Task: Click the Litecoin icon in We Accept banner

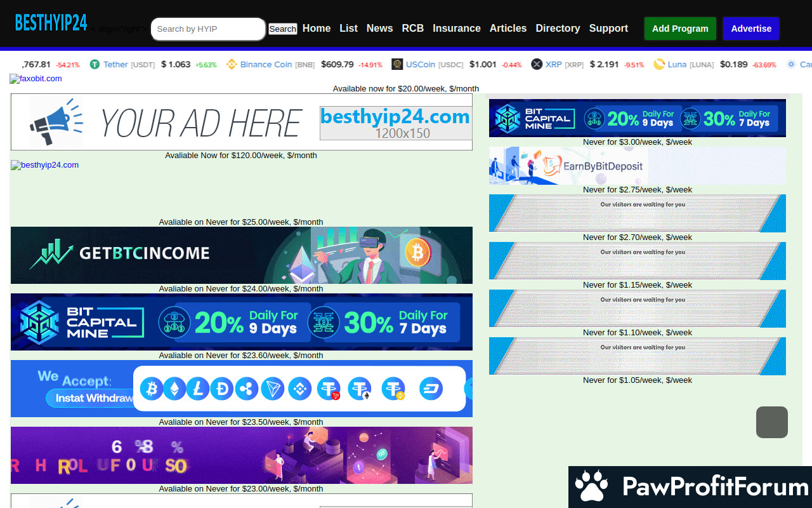Action: pos(198,389)
